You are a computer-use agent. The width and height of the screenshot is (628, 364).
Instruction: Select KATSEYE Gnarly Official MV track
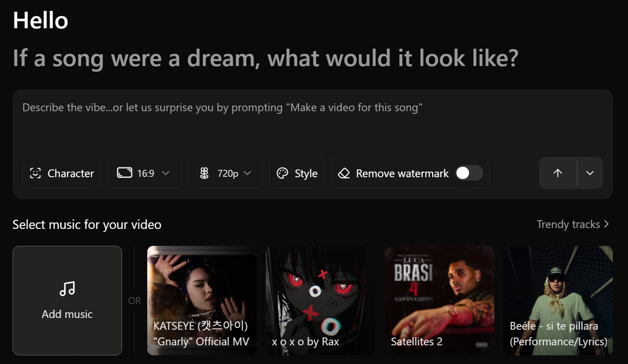tap(202, 300)
